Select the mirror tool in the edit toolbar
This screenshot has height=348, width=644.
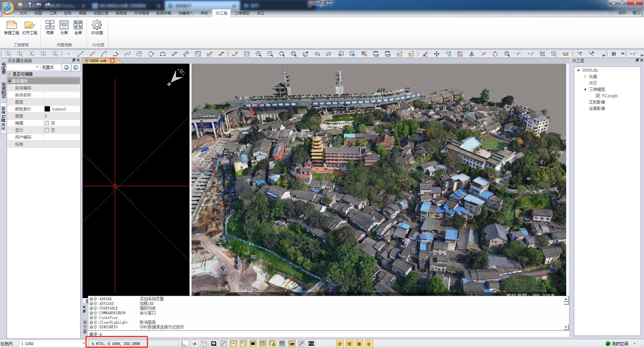click(x=472, y=54)
